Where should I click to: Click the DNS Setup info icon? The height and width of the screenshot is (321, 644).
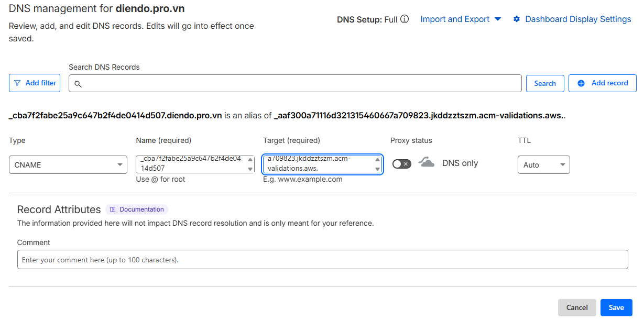coord(405,19)
